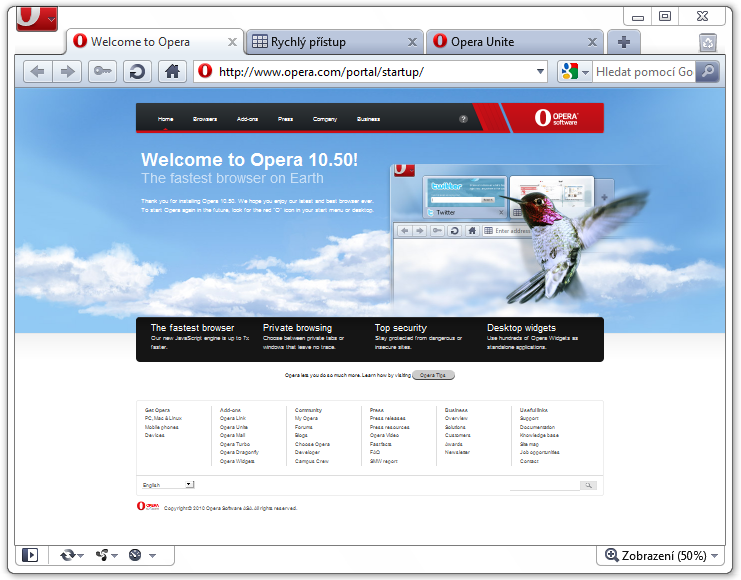Click the Opera Tips button

(x=433, y=375)
